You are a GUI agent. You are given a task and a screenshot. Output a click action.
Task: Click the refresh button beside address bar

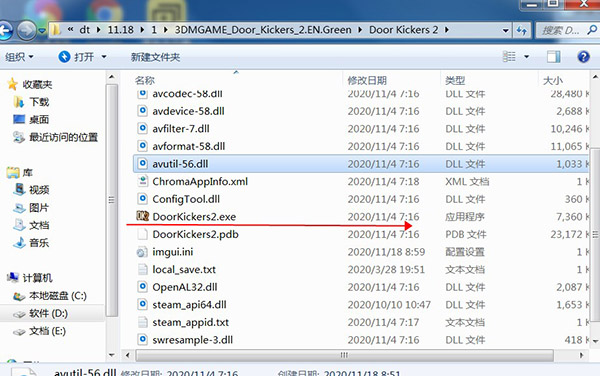tap(522, 30)
